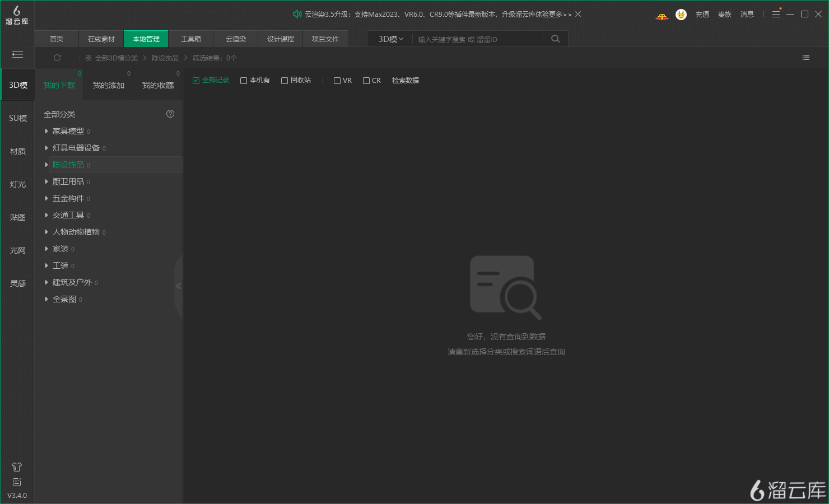Image resolution: width=829 pixels, height=504 pixels.
Task: Open the 云渲染 tab
Action: (236, 39)
